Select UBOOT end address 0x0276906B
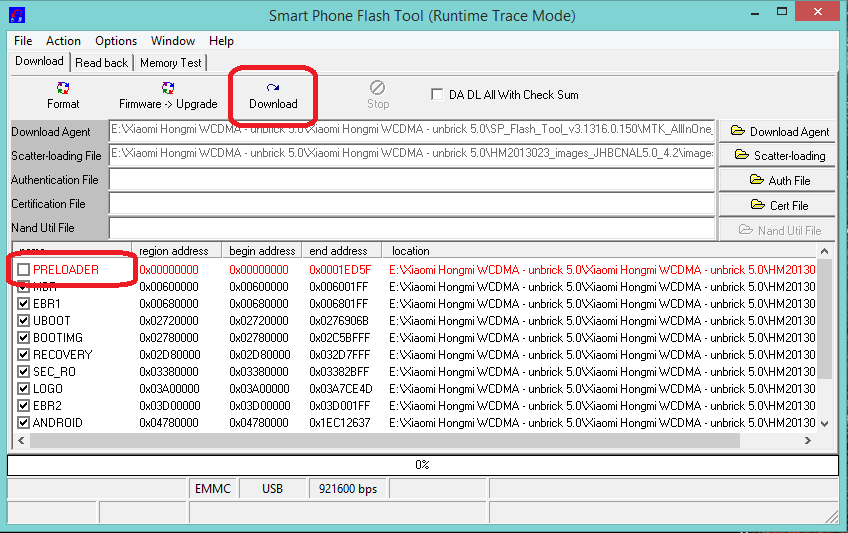The image size is (848, 533). (339, 321)
